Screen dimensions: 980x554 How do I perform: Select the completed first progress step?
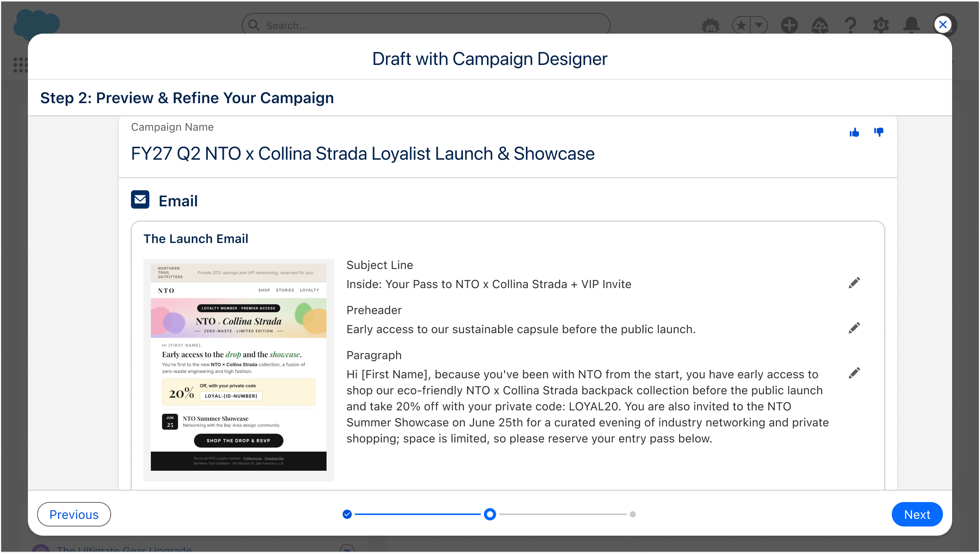pos(347,515)
